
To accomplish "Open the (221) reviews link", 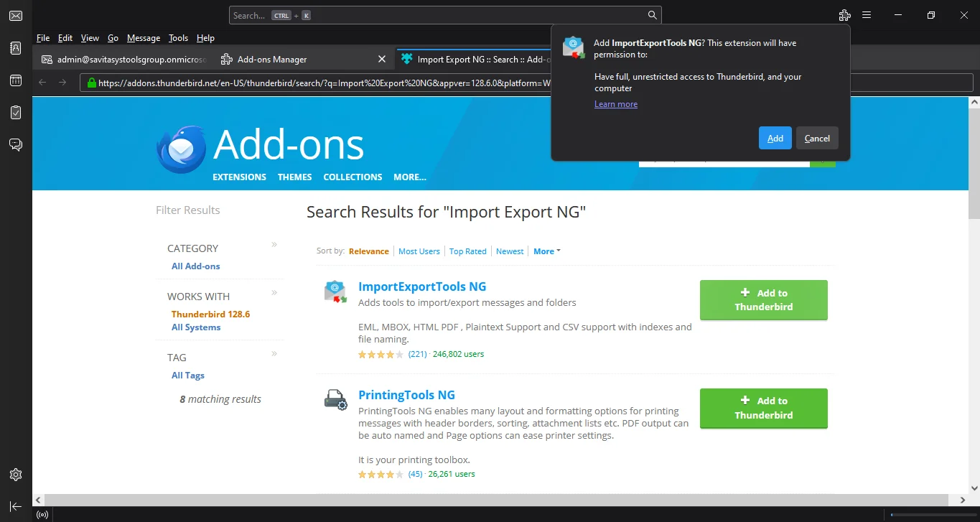I will click(x=418, y=354).
